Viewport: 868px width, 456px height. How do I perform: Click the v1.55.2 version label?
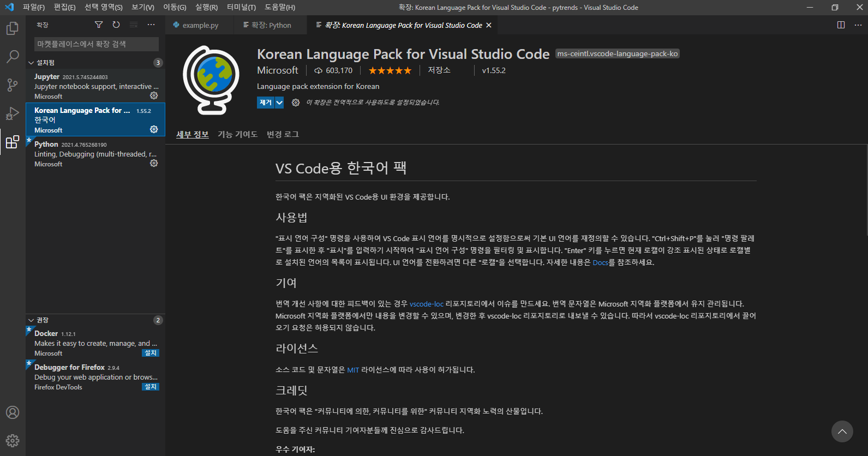(494, 70)
